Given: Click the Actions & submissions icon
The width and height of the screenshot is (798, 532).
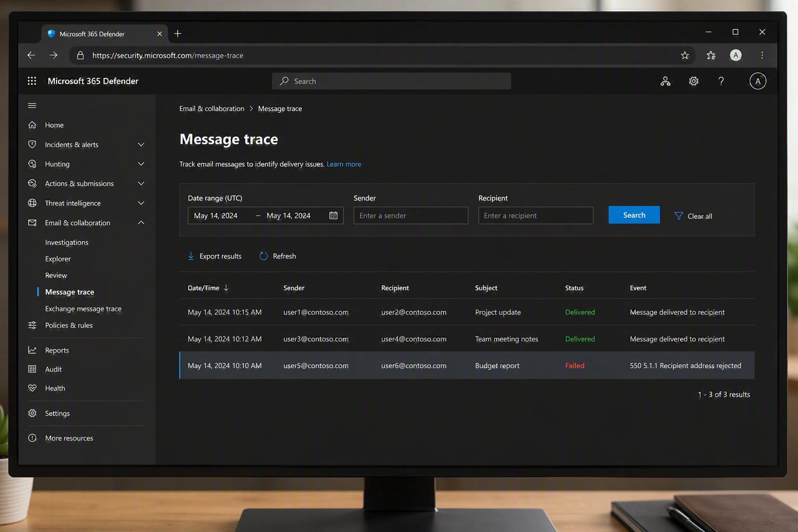Looking at the screenshot, I should pos(32,183).
